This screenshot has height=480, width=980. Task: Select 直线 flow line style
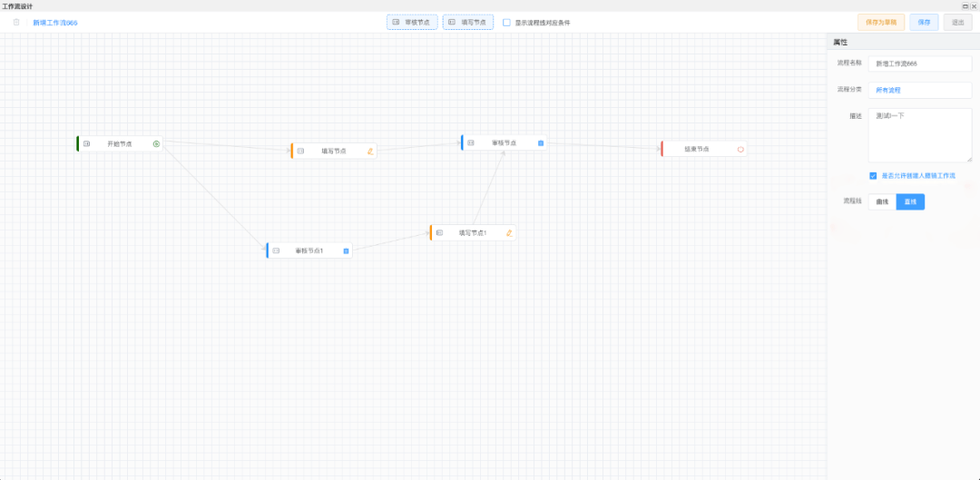point(910,201)
